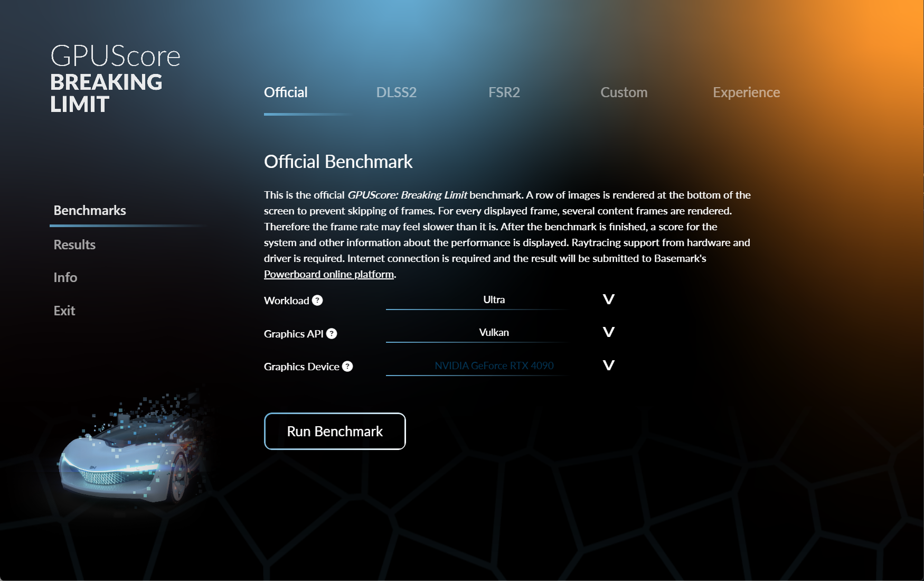Expand the Graphics Device dropdown arrow
Image resolution: width=924 pixels, height=581 pixels.
609,366
